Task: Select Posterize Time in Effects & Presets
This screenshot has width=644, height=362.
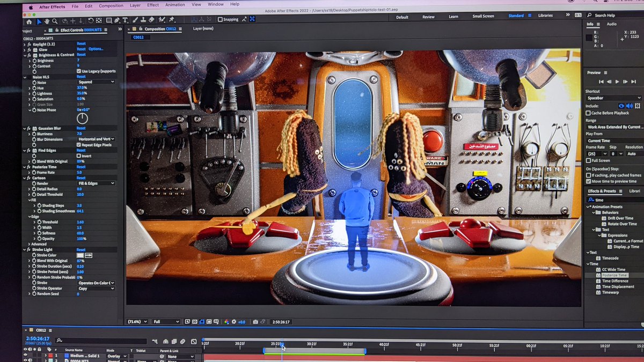Action: [x=614, y=275]
